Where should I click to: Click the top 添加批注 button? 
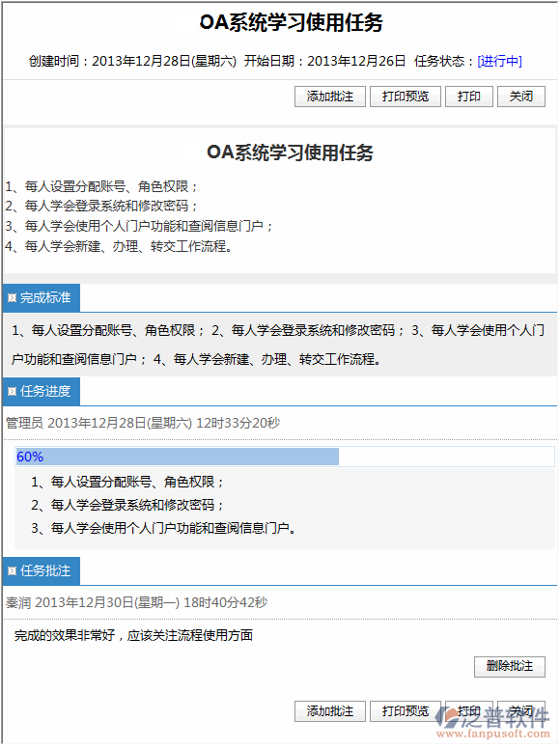(x=330, y=97)
